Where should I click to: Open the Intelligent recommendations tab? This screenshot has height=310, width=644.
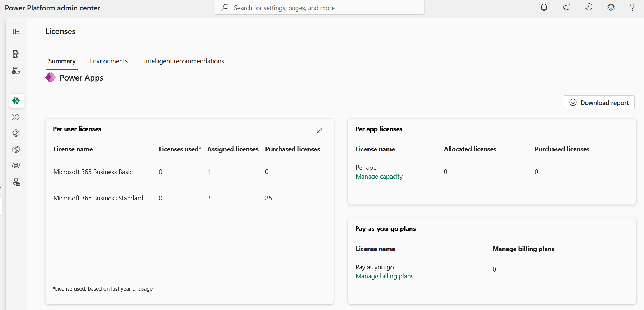coord(184,61)
